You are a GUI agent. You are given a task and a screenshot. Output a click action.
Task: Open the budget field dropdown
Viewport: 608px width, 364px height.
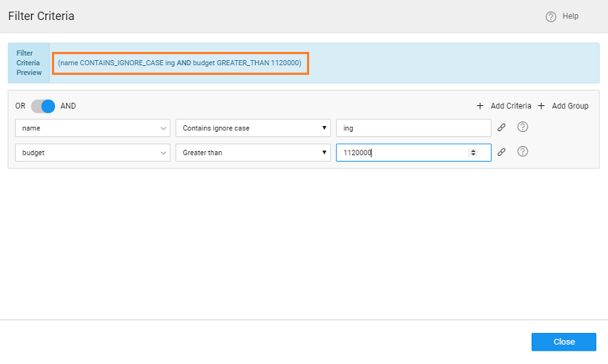(93, 152)
